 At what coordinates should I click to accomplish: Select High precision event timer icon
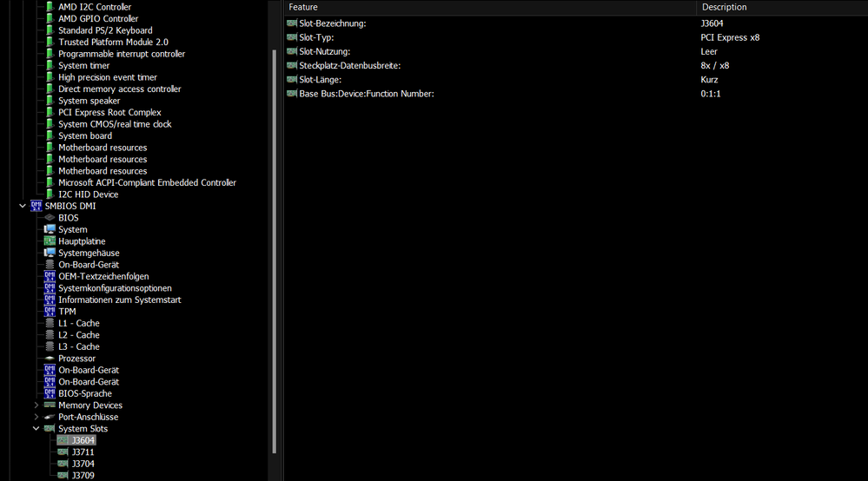[x=50, y=77]
